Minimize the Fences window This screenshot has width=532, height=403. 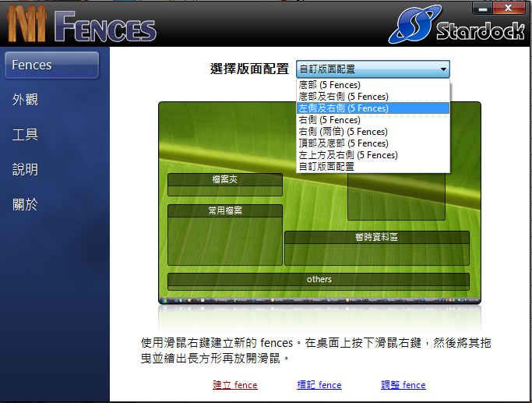[482, 8]
